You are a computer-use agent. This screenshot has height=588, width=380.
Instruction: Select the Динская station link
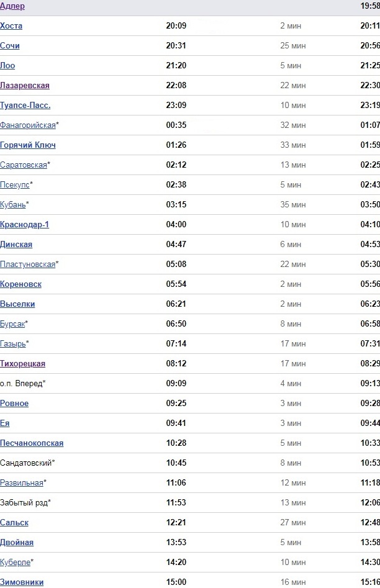16,245
